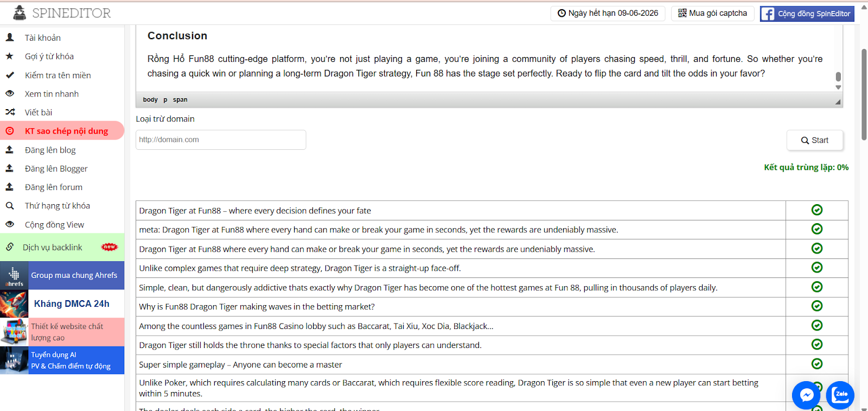Click the clock icon beside Ngày hết hạn
This screenshot has width=868, height=411.
click(561, 13)
